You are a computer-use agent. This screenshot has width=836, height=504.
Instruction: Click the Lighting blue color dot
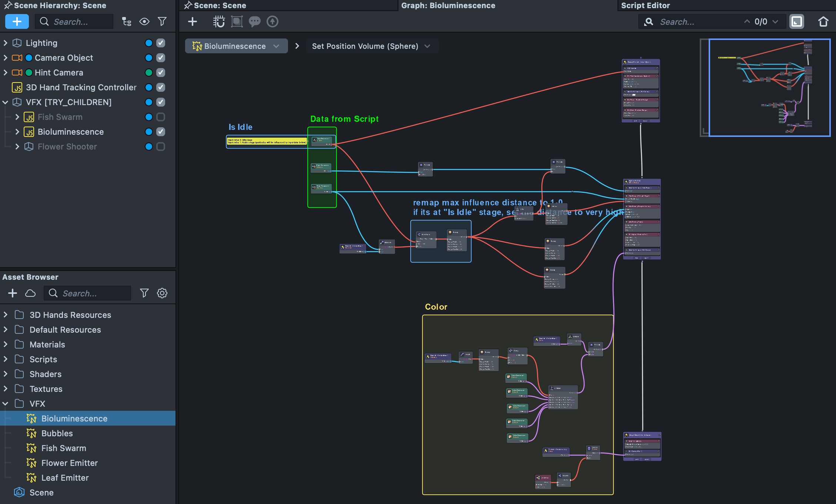pyautogui.click(x=149, y=43)
